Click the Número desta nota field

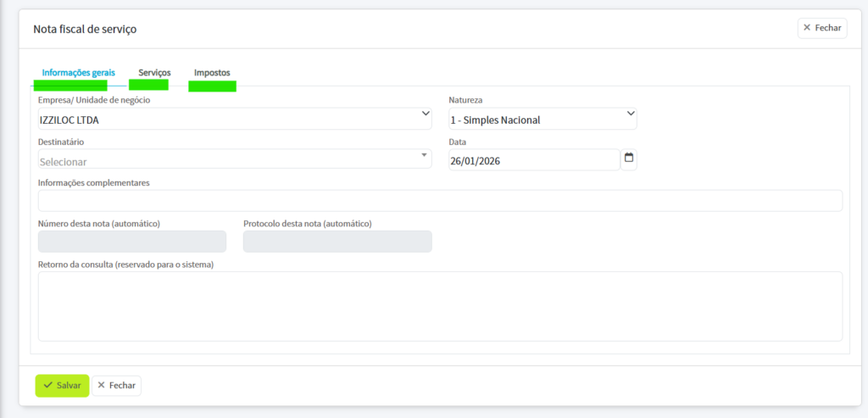[132, 242]
